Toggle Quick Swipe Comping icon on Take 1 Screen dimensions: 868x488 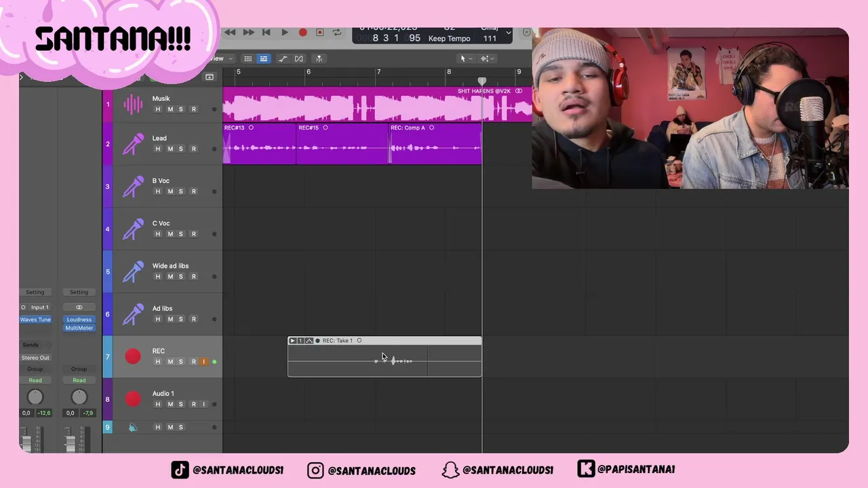(309, 341)
